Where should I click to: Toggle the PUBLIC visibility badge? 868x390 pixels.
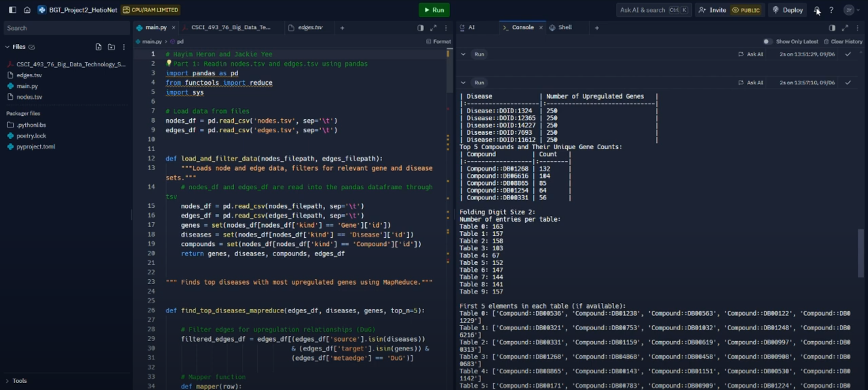pyautogui.click(x=745, y=10)
